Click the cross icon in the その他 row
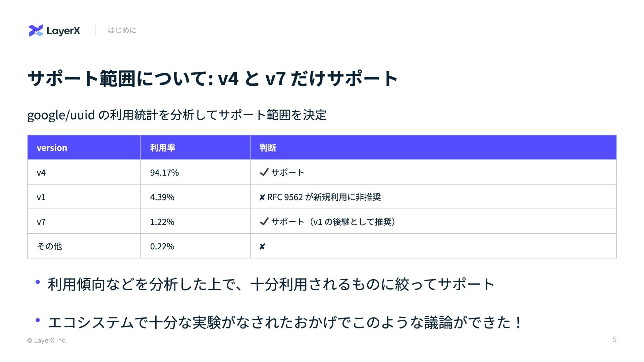Viewport: 644px width, 362px height. 262,247
